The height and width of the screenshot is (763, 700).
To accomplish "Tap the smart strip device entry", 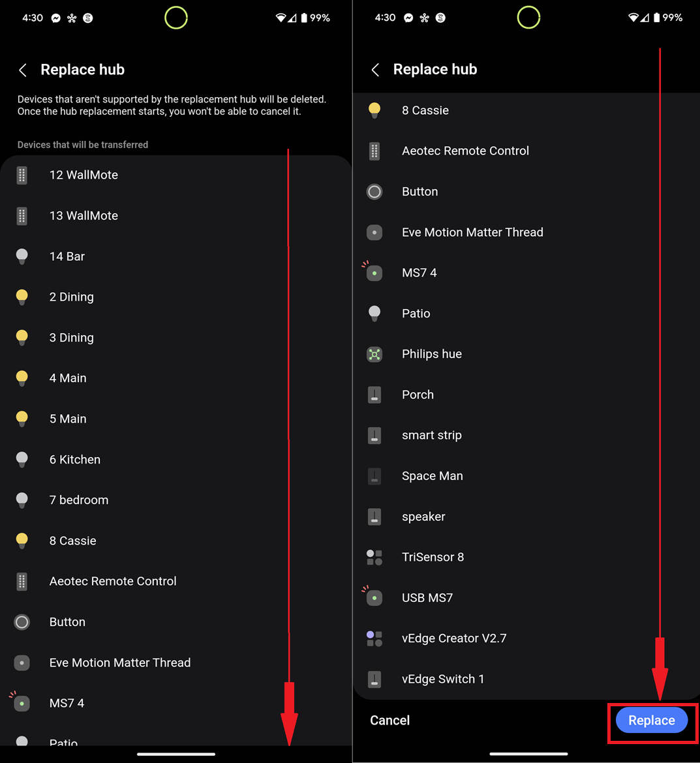I will click(431, 435).
